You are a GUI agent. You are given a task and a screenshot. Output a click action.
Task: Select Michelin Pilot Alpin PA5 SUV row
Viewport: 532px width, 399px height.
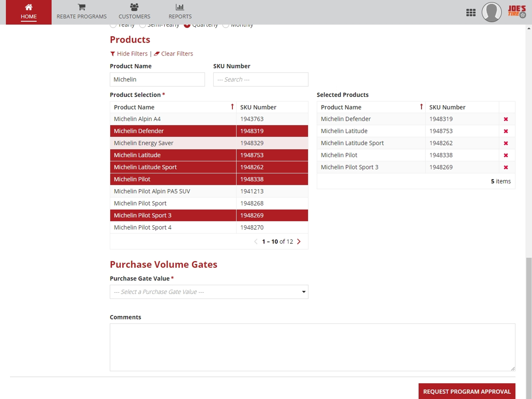pos(209,191)
